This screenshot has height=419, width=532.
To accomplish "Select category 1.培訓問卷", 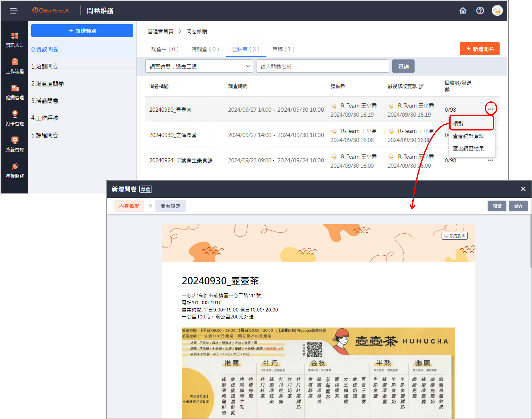I will (82, 67).
